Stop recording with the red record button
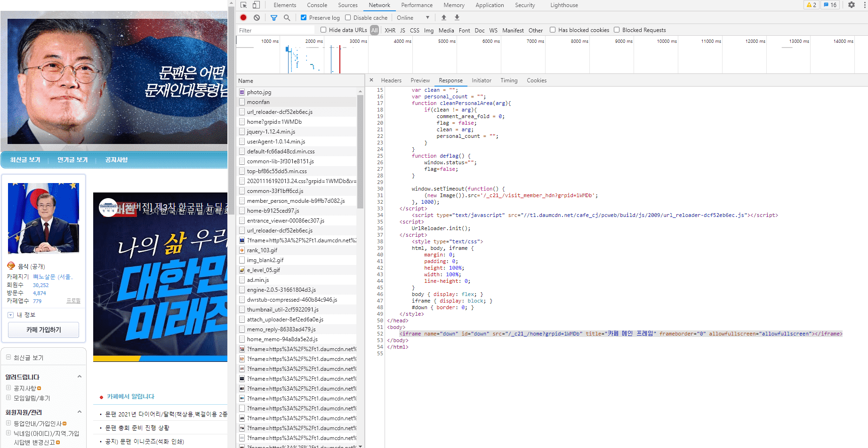Screen dimensions: 868x448 tap(243, 18)
